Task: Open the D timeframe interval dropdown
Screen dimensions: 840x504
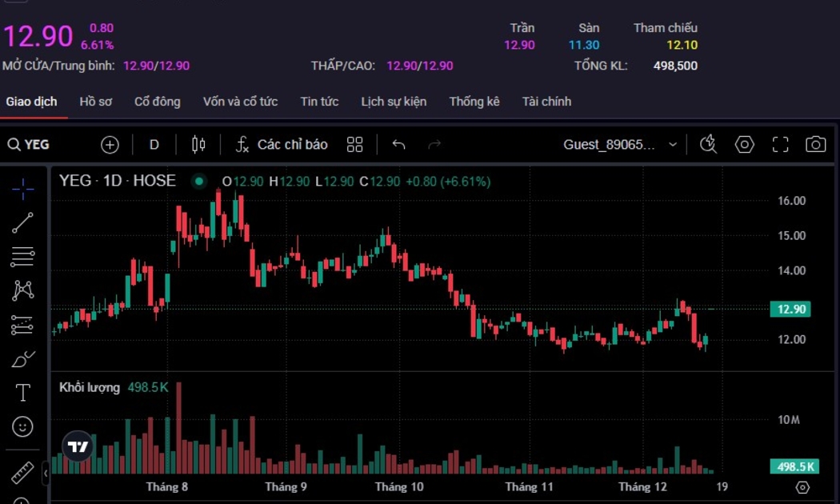Action: 154,145
